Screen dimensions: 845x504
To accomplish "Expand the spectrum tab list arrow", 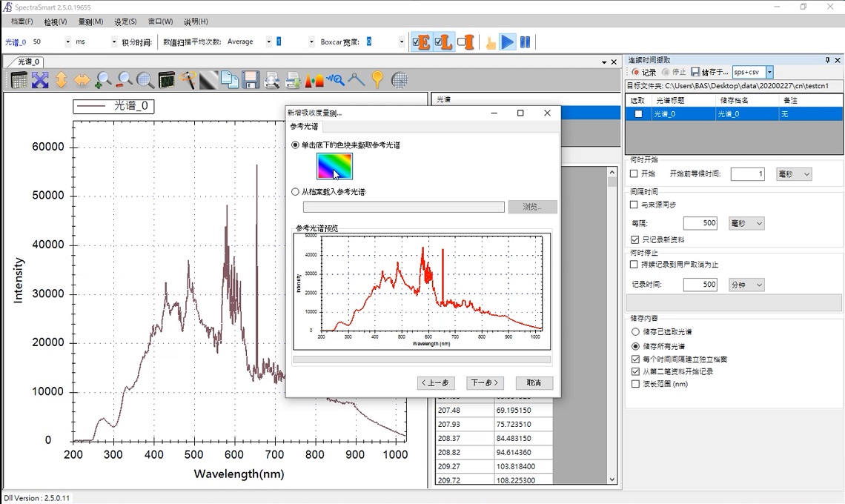I will pyautogui.click(x=604, y=62).
